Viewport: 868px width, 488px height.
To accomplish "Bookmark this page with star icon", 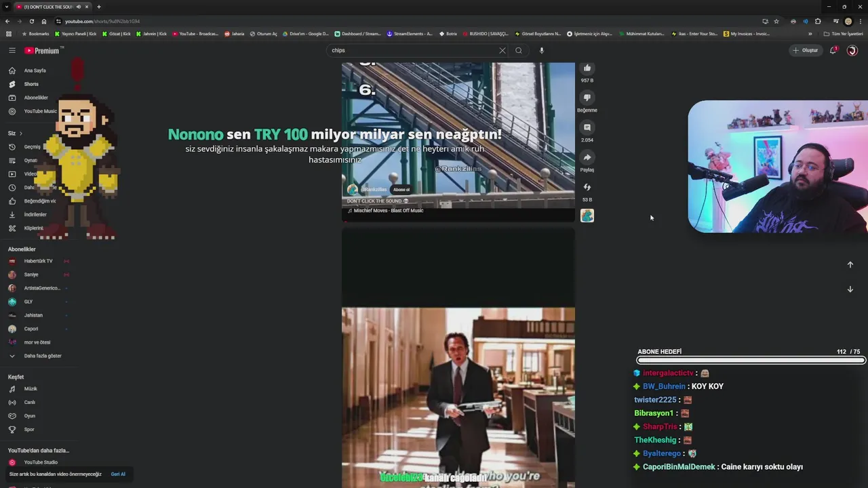I will [x=776, y=21].
